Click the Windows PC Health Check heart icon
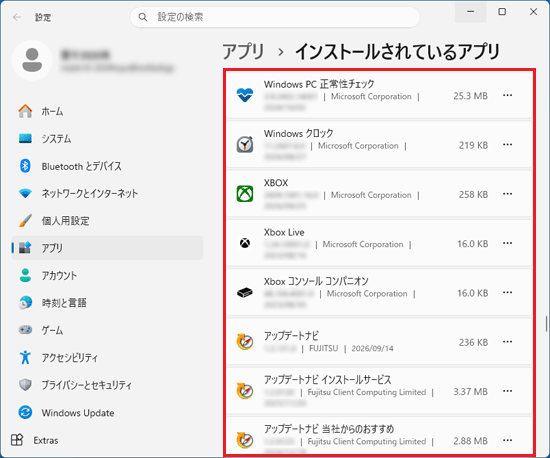The height and width of the screenshot is (458, 550). 245,95
